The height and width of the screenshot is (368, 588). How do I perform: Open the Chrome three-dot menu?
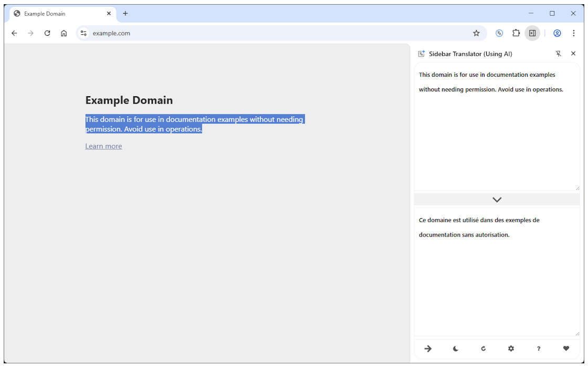pyautogui.click(x=573, y=33)
